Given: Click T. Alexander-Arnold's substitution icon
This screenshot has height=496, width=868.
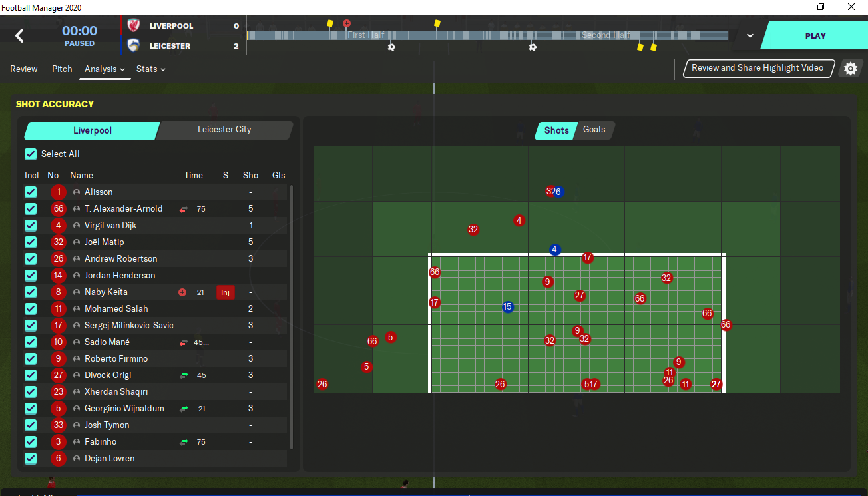Looking at the screenshot, I should point(184,209).
